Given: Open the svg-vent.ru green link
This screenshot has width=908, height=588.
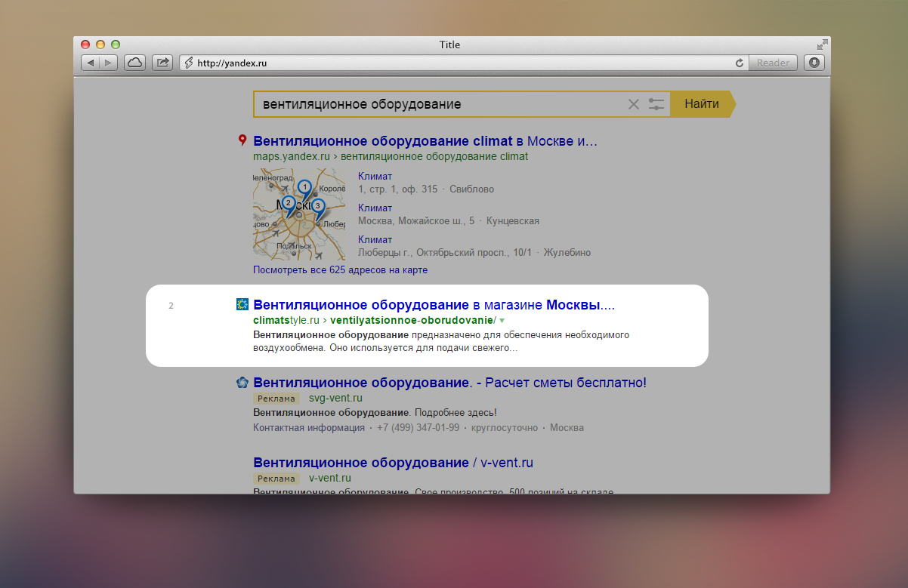Looking at the screenshot, I should (335, 398).
